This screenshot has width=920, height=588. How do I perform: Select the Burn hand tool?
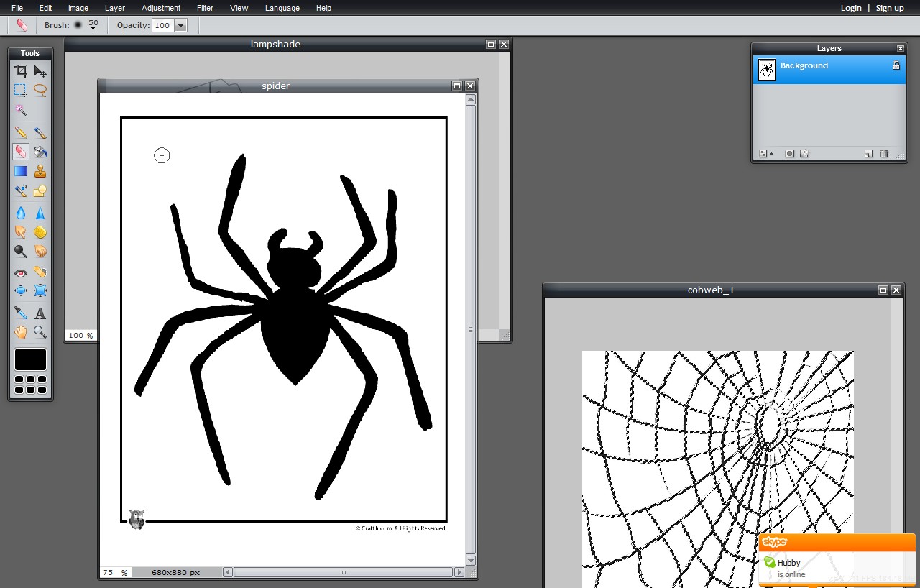40,252
